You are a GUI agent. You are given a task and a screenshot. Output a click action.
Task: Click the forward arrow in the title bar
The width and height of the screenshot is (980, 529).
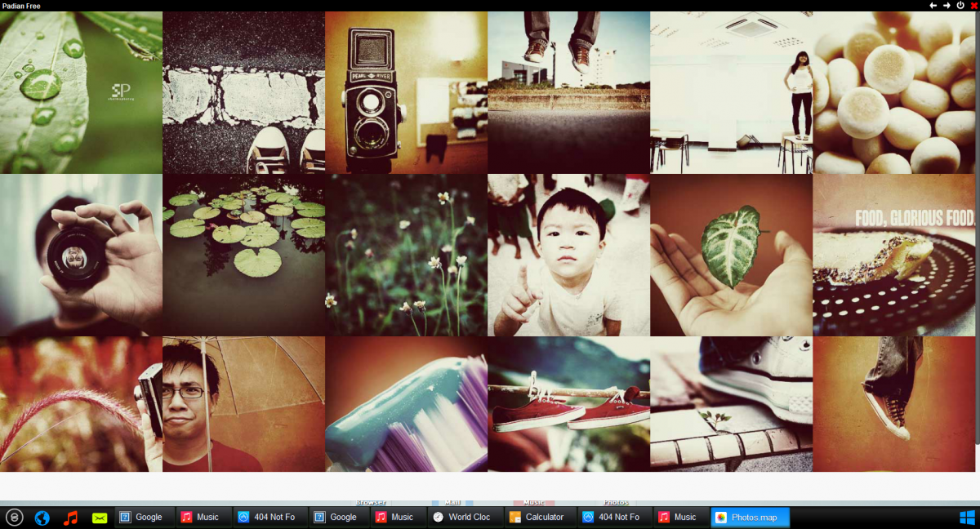pyautogui.click(x=947, y=6)
